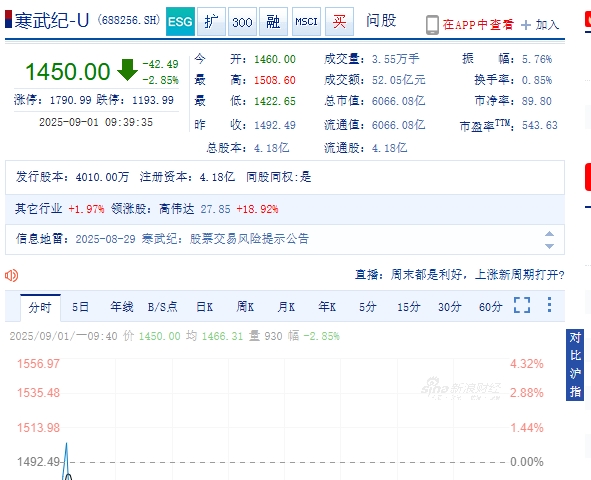Click the 换手率 value 0.85%
The image size is (591, 480).
point(537,80)
